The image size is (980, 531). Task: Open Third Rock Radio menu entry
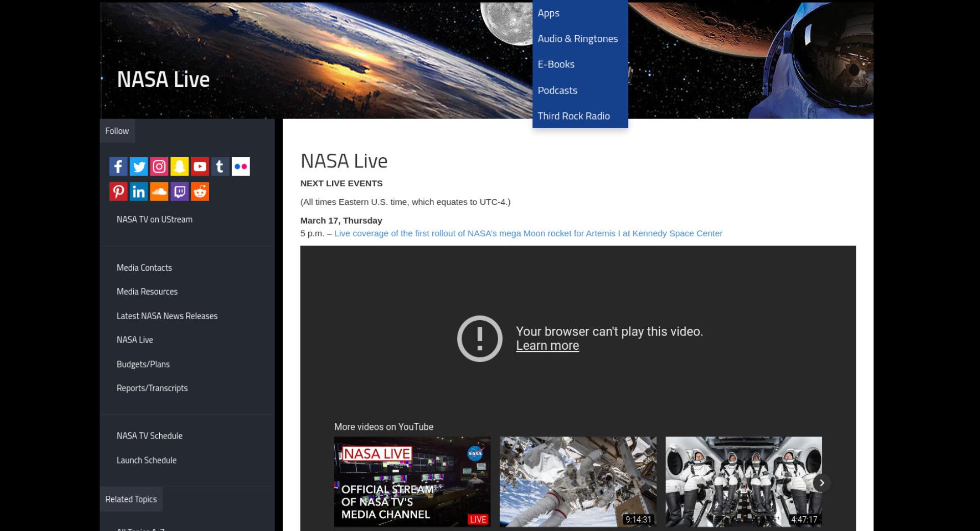click(580, 116)
